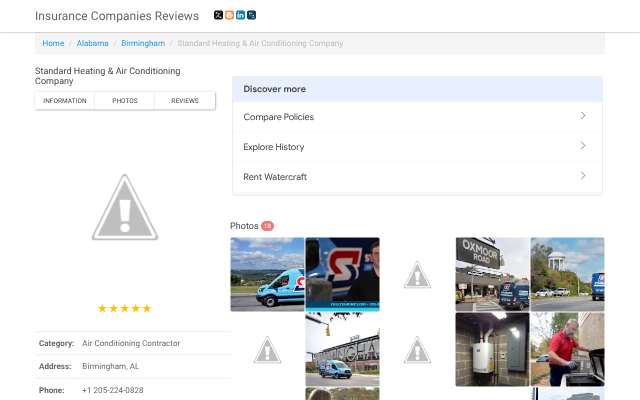
Task: Click the Standard Heating breadcrumb text
Action: [260, 43]
